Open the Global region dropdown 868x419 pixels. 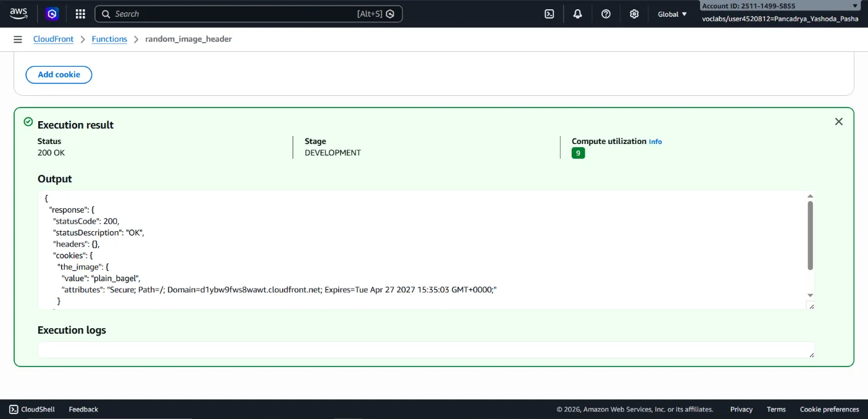[x=672, y=14]
